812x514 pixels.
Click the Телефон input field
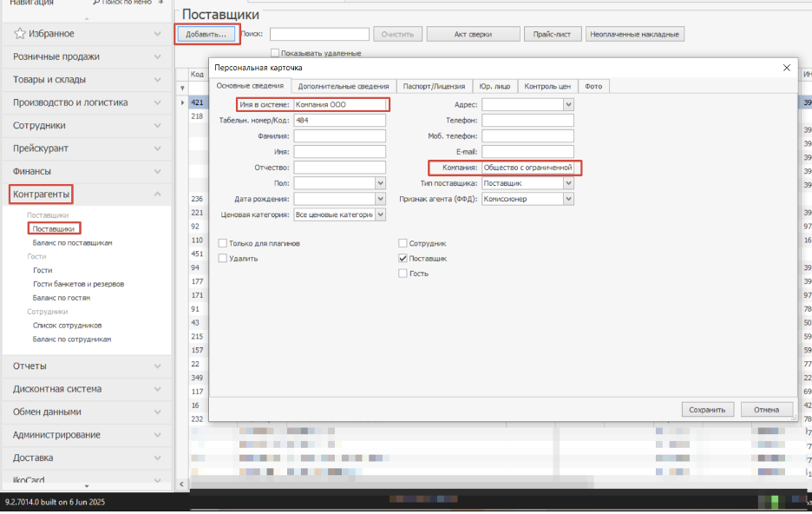[527, 120]
